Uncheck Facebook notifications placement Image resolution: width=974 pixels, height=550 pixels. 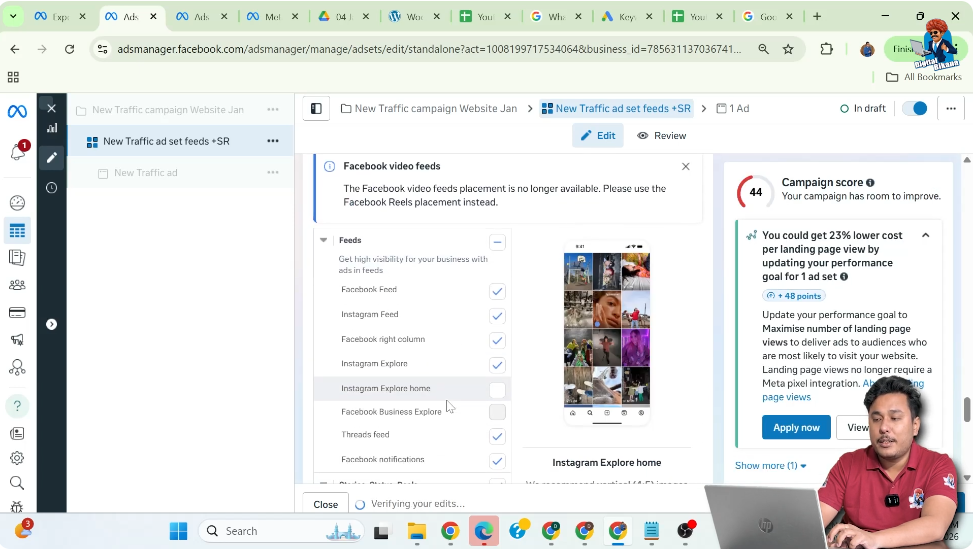[497, 461]
